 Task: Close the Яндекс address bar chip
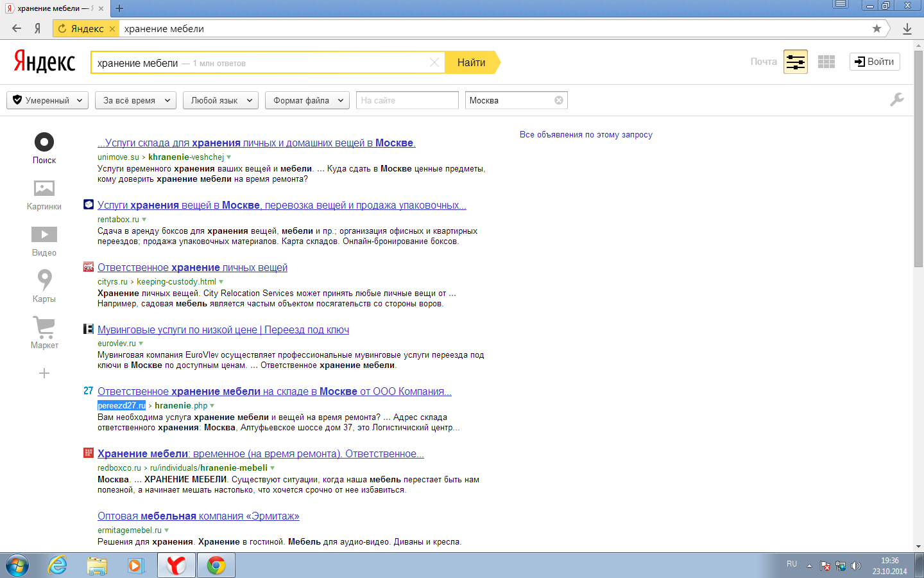tap(112, 28)
